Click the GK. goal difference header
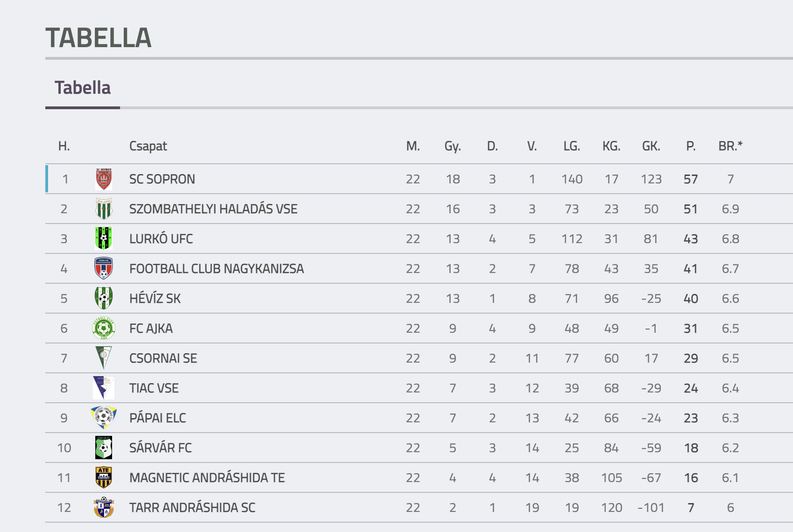793x532 pixels. tap(651, 147)
